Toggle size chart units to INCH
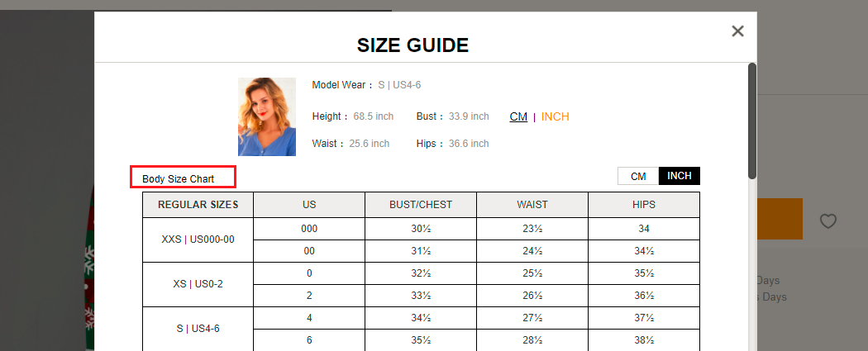Viewport: 868px width, 351px height. pos(680,176)
